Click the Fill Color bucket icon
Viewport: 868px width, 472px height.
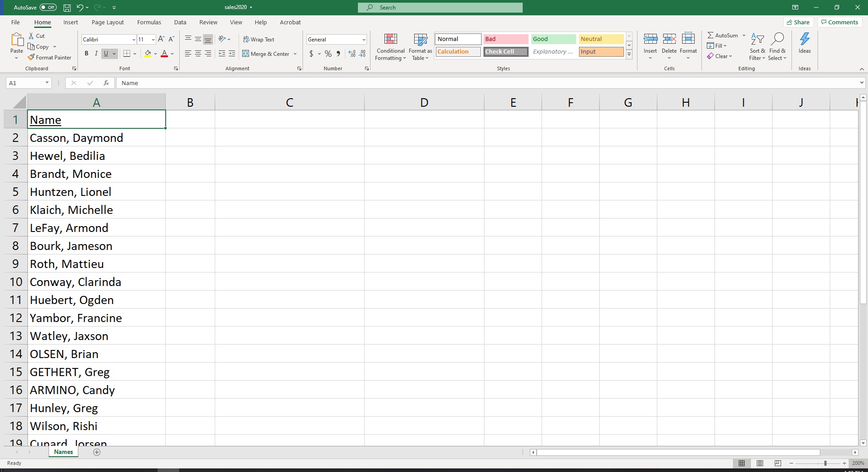point(148,54)
